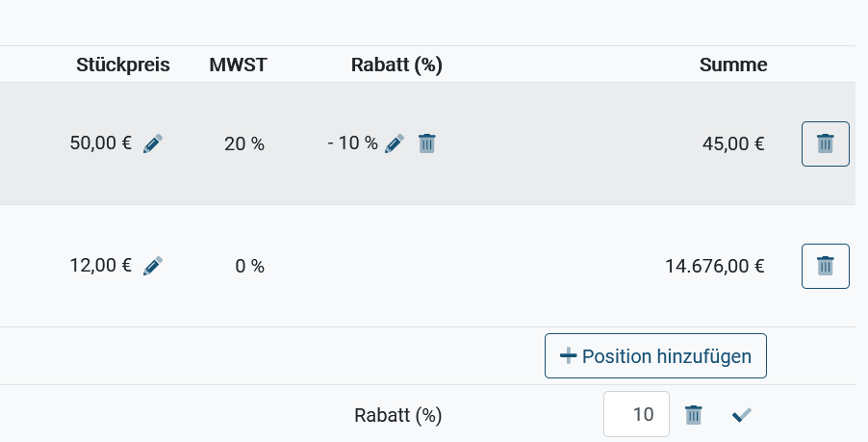Edit the 50,00 € unit price with pencil
The width and height of the screenshot is (868, 442).
[x=153, y=143]
